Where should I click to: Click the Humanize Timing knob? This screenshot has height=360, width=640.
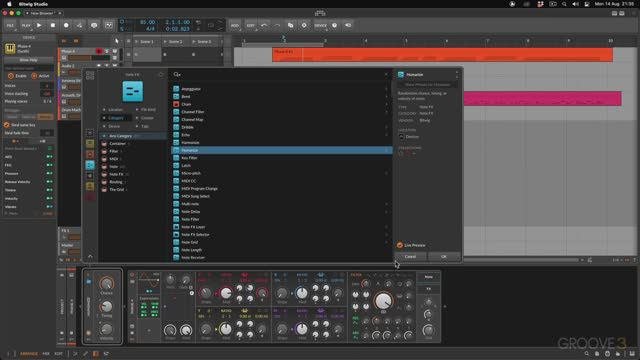(107, 306)
